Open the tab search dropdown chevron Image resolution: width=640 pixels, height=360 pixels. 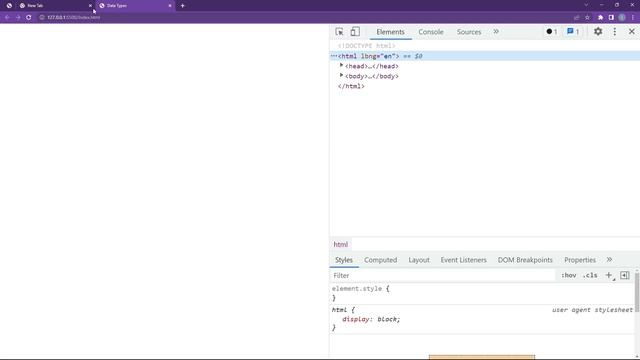click(x=586, y=5)
